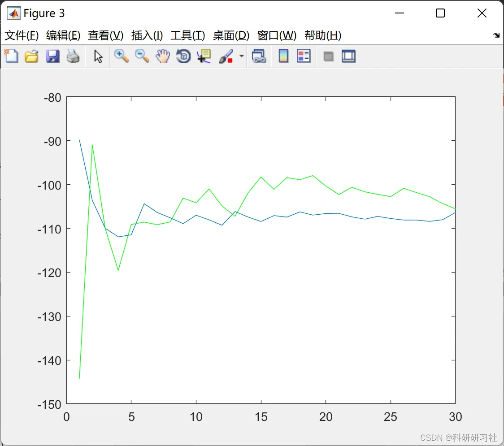This screenshot has height=446, width=504.
Task: Click the x-axis label 15
Action: 261,417
